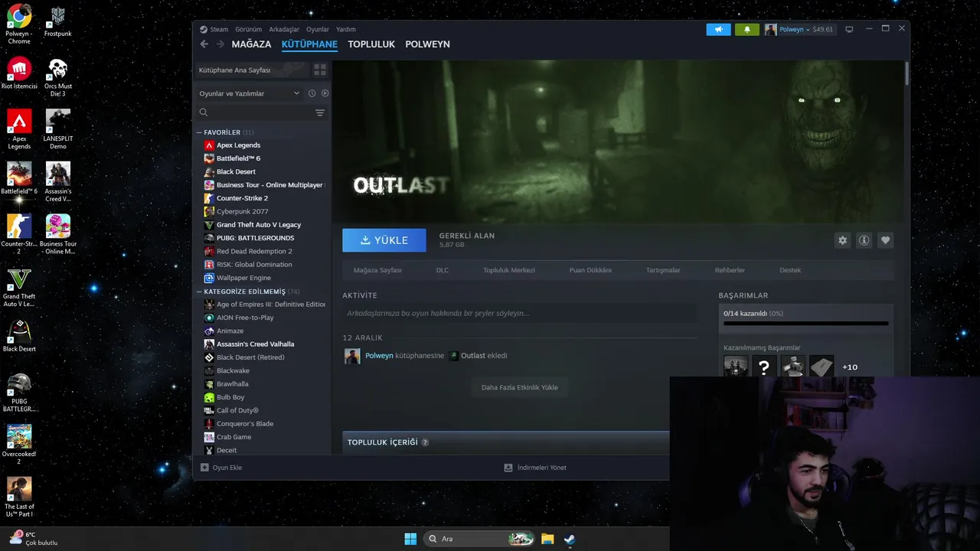This screenshot has height=551, width=980.
Task: Open Riot İstemcisi desktop icon
Action: [x=19, y=73]
